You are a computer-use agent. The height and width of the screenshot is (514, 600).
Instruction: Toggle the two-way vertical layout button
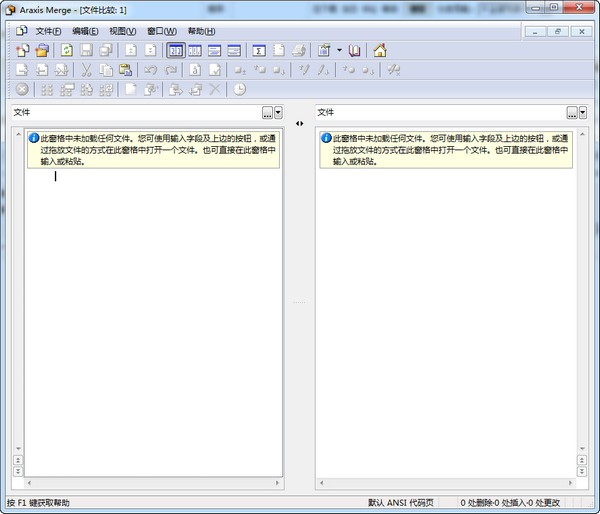point(215,51)
